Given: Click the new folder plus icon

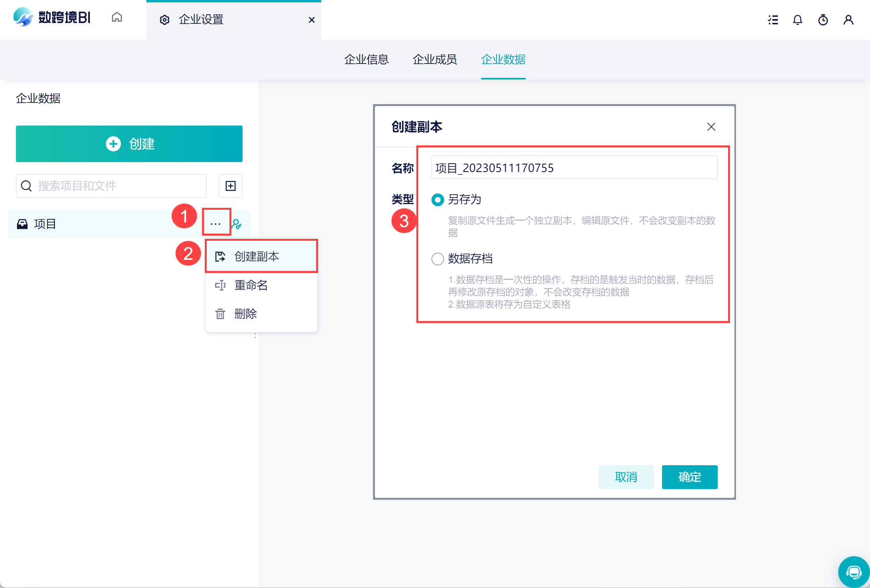Looking at the screenshot, I should (x=231, y=186).
